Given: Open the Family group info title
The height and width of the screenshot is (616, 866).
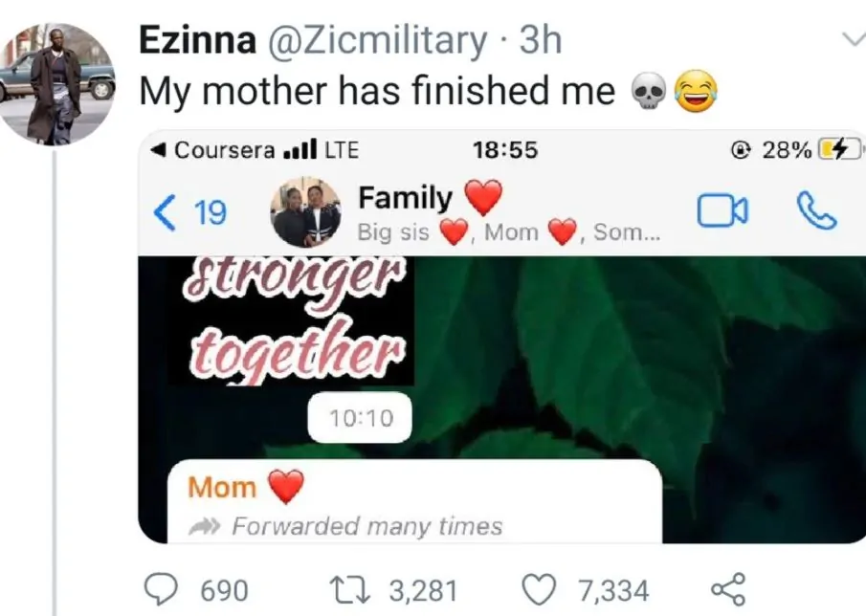Looking at the screenshot, I should pyautogui.click(x=406, y=199).
